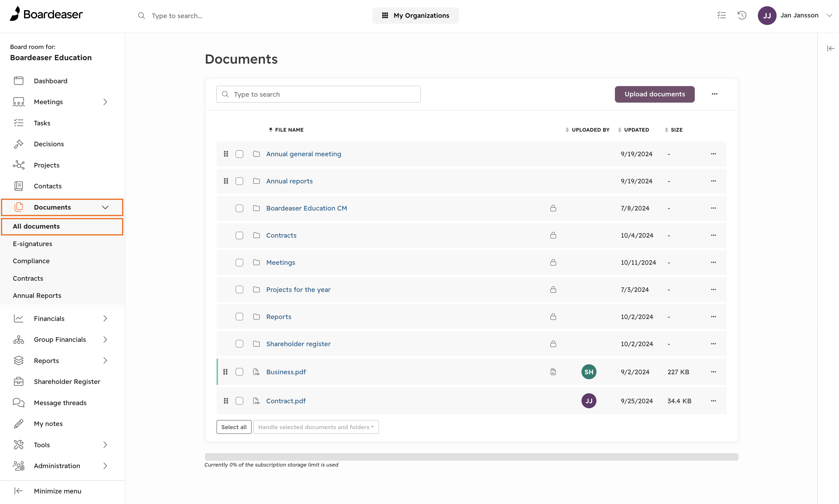Click the Decisions gavel icon
The width and height of the screenshot is (839, 504).
(19, 144)
